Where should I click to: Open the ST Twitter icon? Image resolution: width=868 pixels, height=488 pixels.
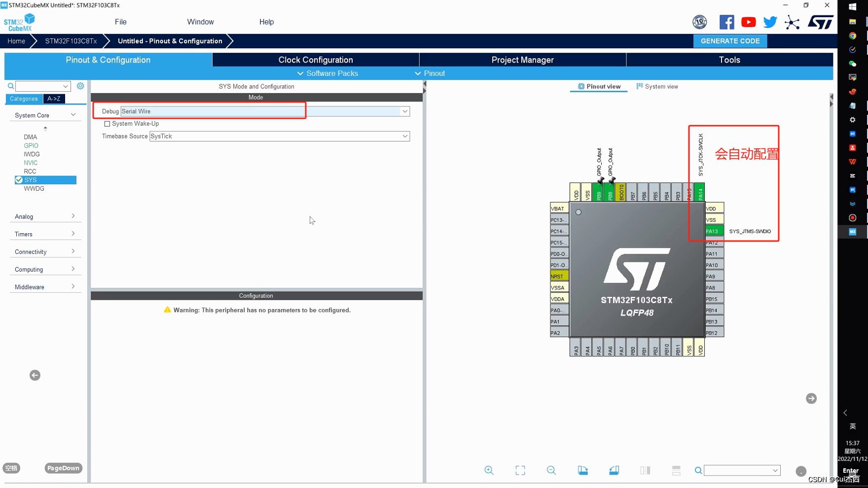(x=770, y=22)
